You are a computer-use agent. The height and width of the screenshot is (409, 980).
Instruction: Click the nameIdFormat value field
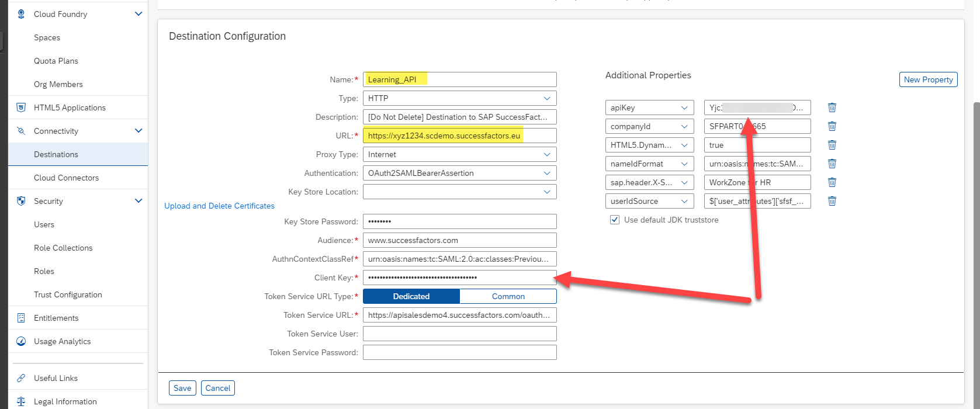[x=757, y=164]
